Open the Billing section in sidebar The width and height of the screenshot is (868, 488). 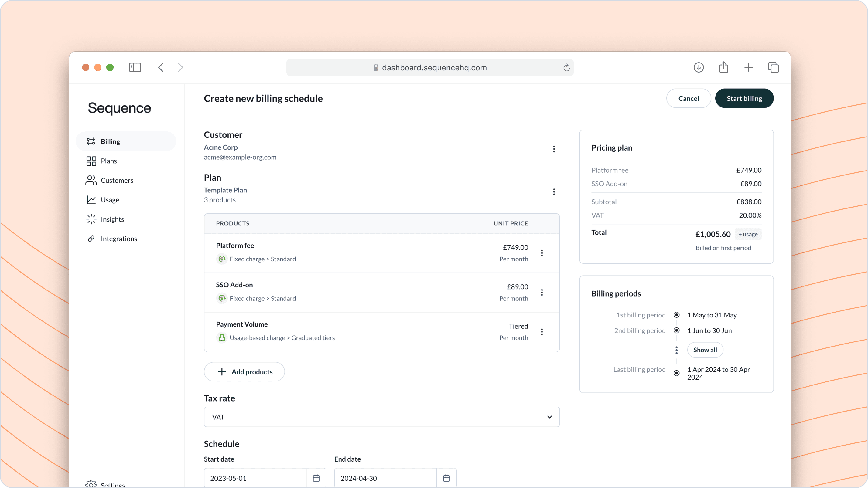(x=110, y=141)
